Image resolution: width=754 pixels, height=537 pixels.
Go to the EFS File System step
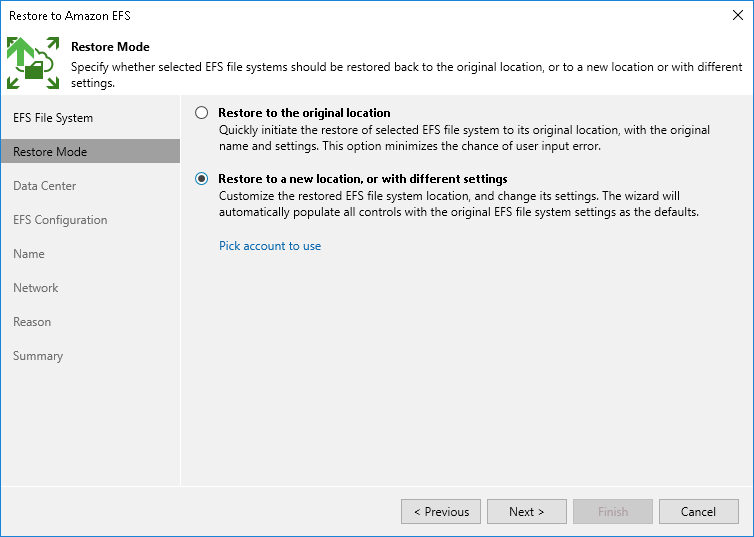tap(53, 118)
